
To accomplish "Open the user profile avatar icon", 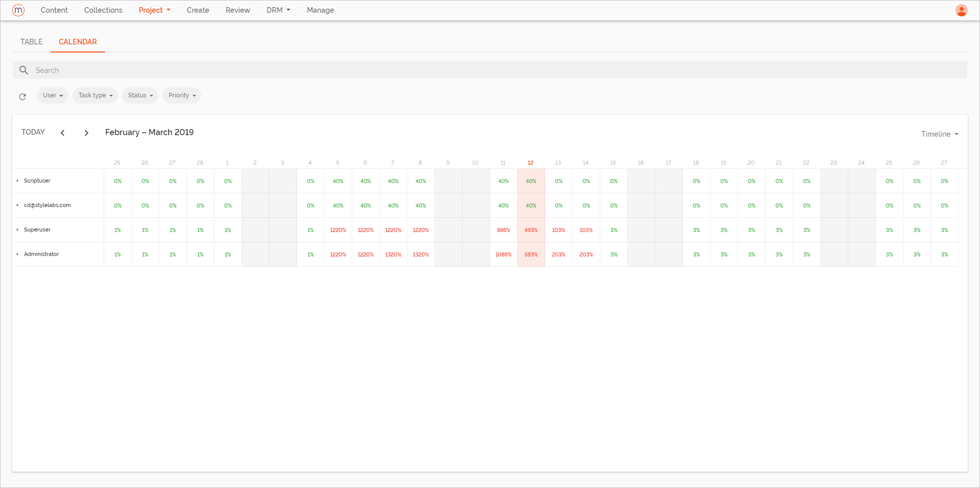I will [x=962, y=10].
